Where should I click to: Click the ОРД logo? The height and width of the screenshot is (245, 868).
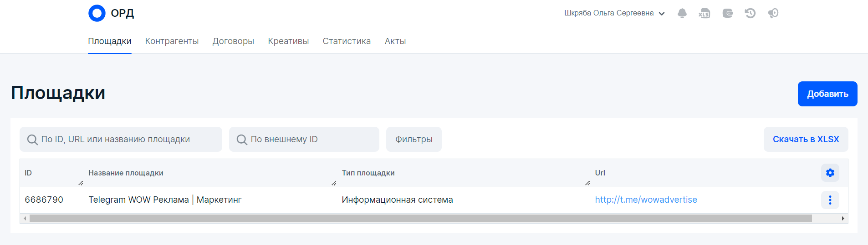pyautogui.click(x=111, y=13)
